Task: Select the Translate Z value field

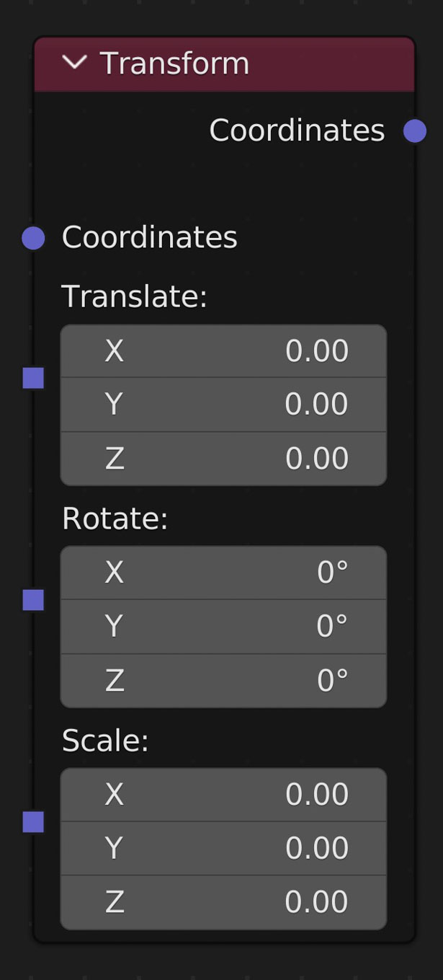Action: point(223,459)
